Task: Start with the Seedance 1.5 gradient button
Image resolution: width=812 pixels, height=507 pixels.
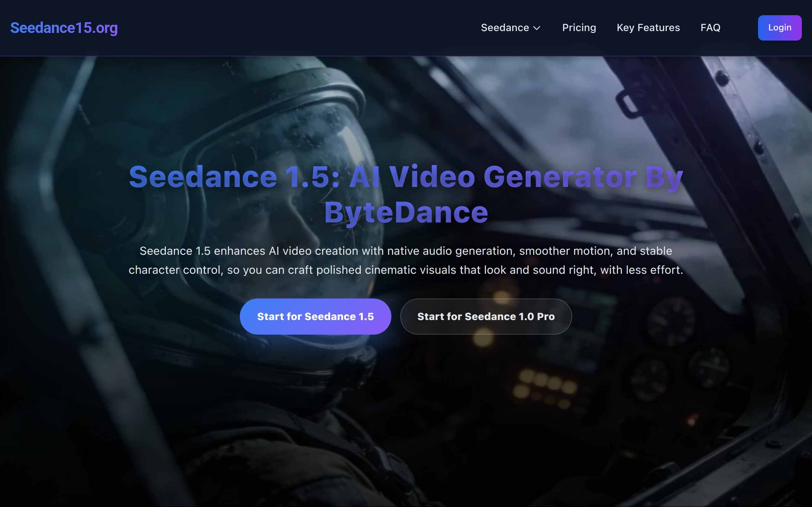Action: (315, 316)
